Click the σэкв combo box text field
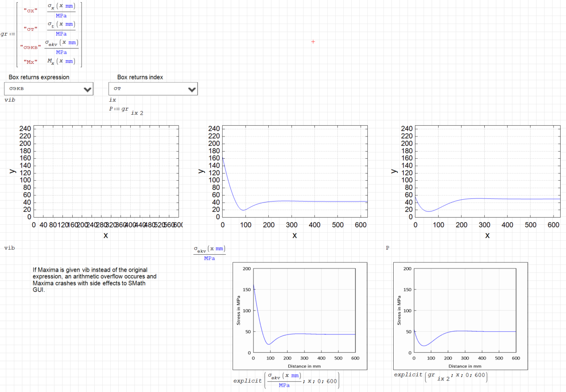Image resolution: width=566 pixels, height=392 pixels. pyautogui.click(x=42, y=89)
